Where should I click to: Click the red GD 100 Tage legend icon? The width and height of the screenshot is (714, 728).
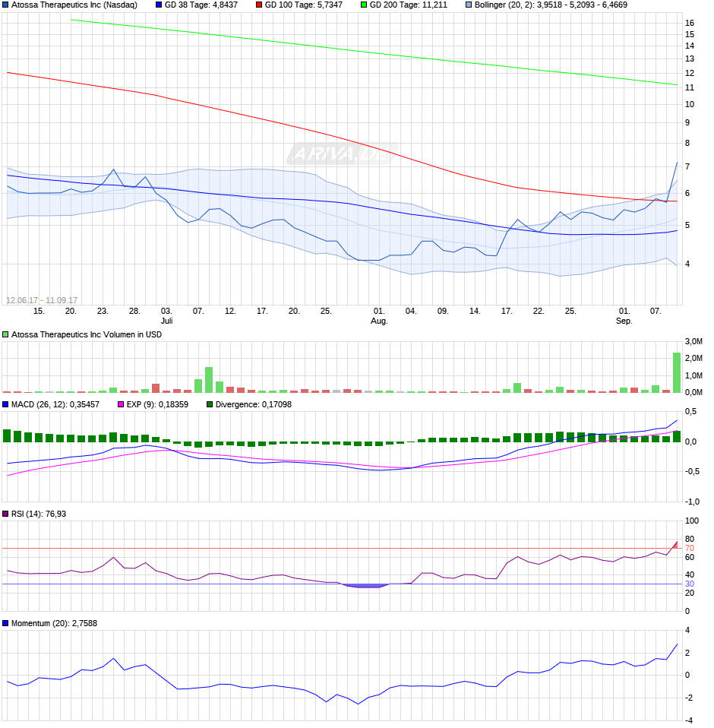pyautogui.click(x=259, y=6)
